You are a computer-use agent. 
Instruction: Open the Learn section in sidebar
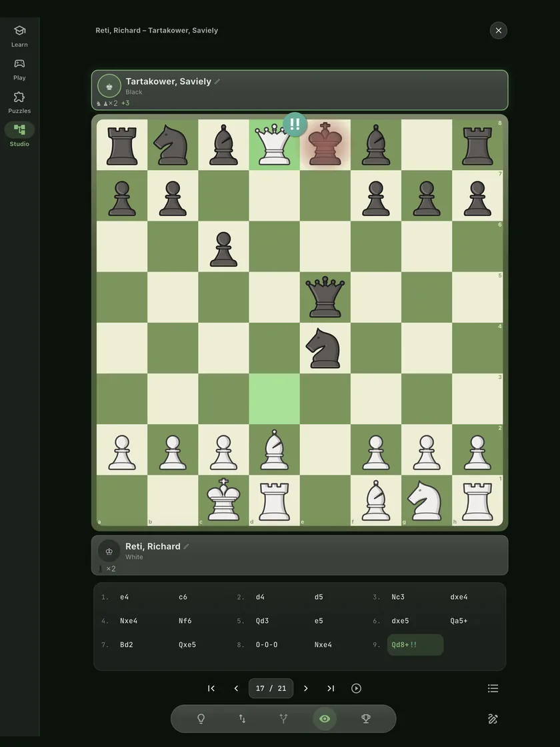[19, 37]
